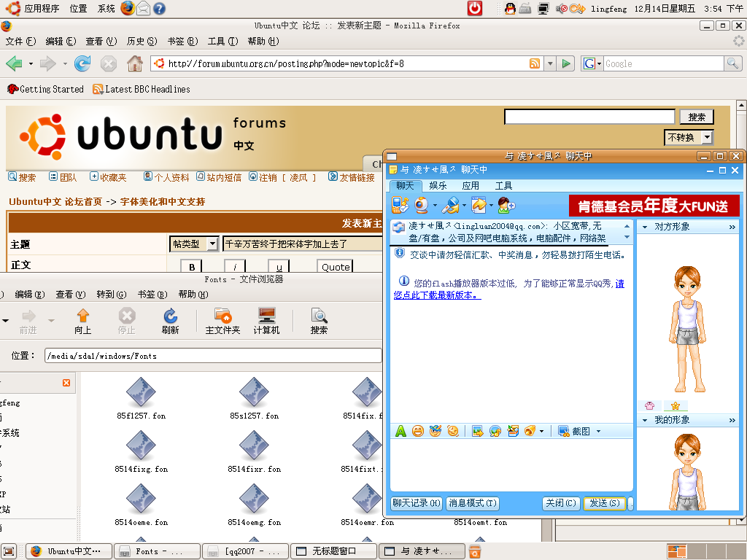Open the Firefox home page icon
The height and width of the screenshot is (560, 747).
pyautogui.click(x=135, y=63)
